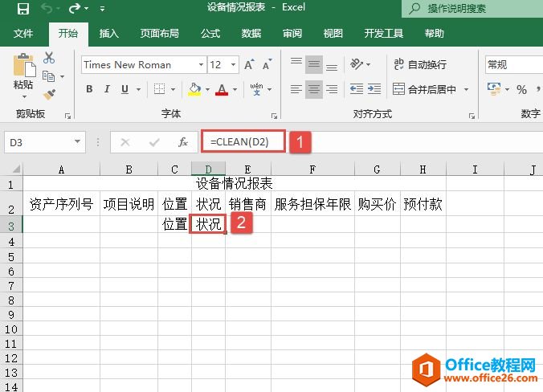Viewport: 543px width, 392px height.
Task: Click the Cut scissors icon
Action: click(x=49, y=58)
